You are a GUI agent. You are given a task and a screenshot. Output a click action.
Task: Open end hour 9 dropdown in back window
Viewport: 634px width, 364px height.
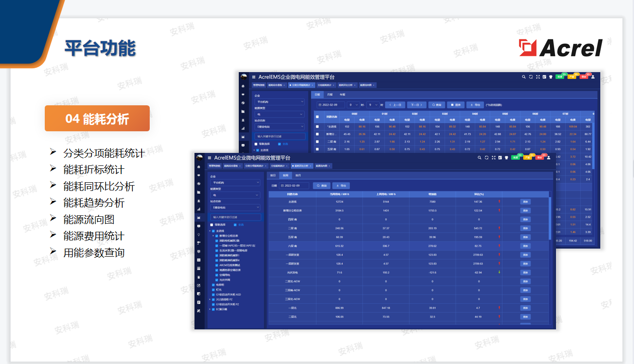pos(373,105)
